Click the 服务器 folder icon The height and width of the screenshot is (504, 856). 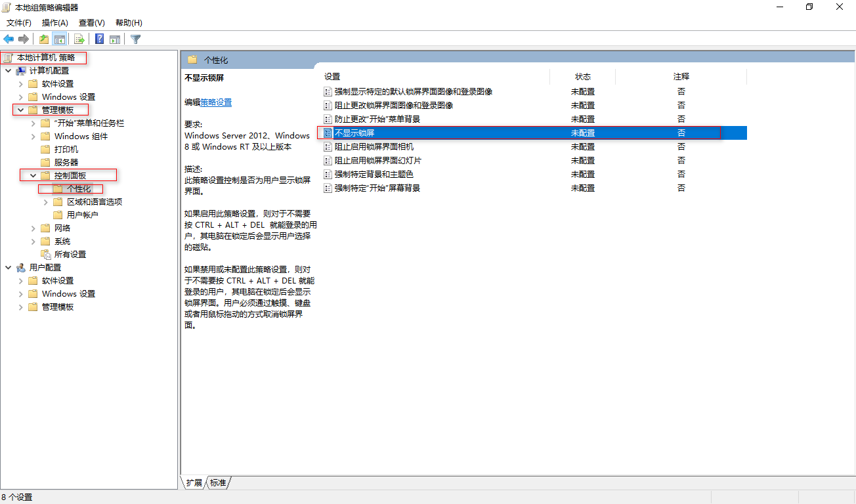point(45,163)
